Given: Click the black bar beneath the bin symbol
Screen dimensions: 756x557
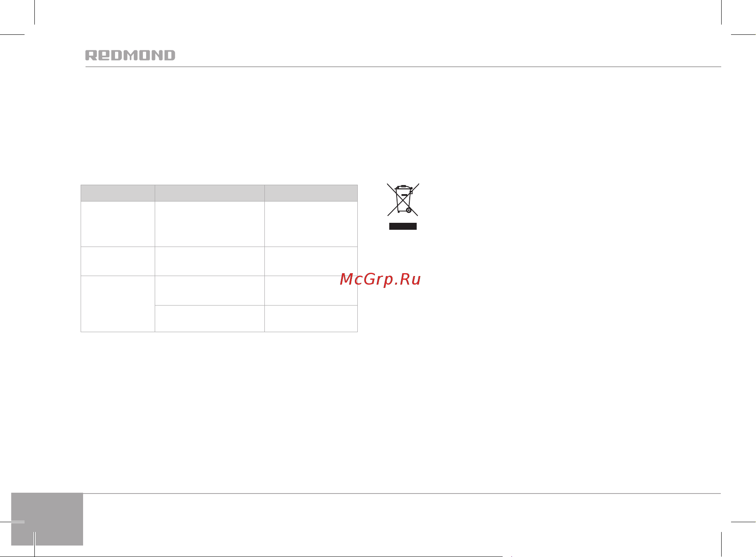Looking at the screenshot, I should click(x=403, y=226).
